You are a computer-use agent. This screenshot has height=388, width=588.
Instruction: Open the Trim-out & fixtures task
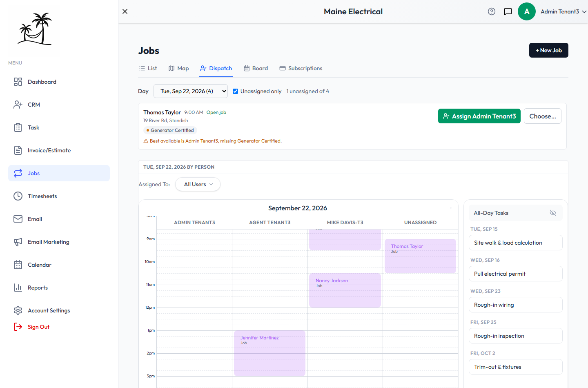(x=516, y=367)
